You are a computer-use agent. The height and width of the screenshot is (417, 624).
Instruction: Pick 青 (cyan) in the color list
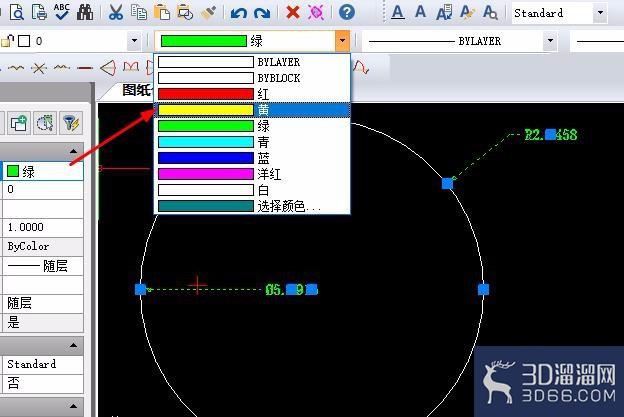pyautogui.click(x=252, y=142)
